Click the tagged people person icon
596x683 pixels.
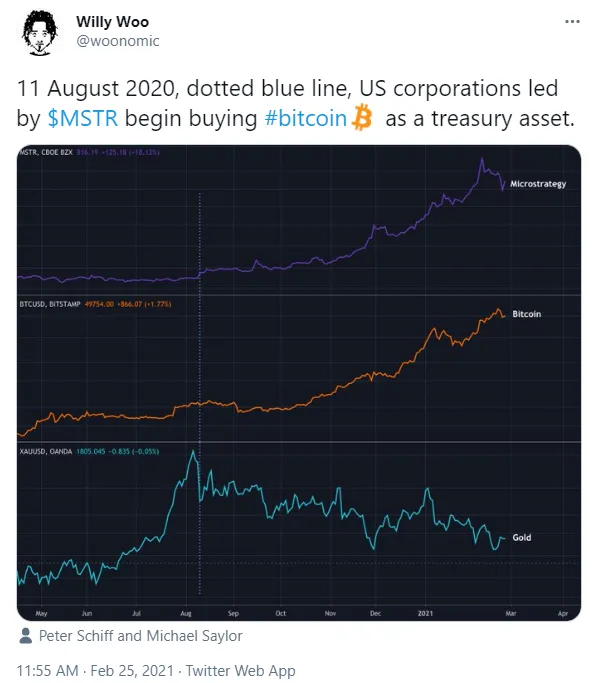[x=26, y=636]
